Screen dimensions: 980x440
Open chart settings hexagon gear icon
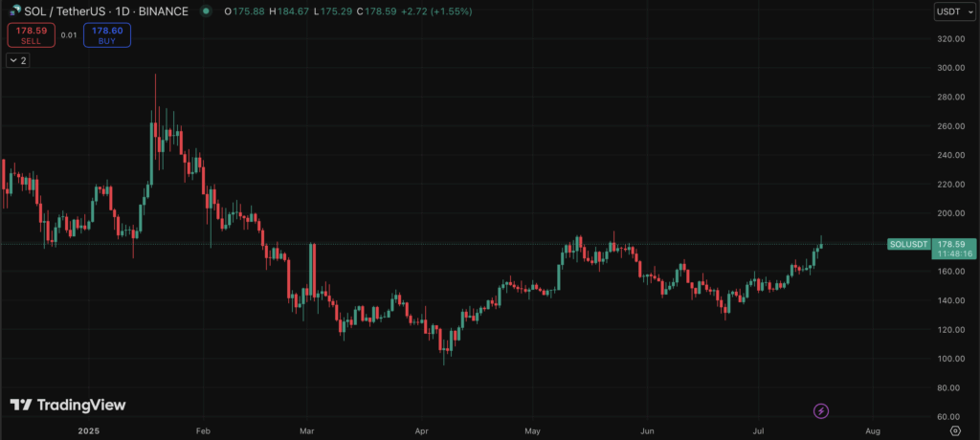tap(955, 430)
